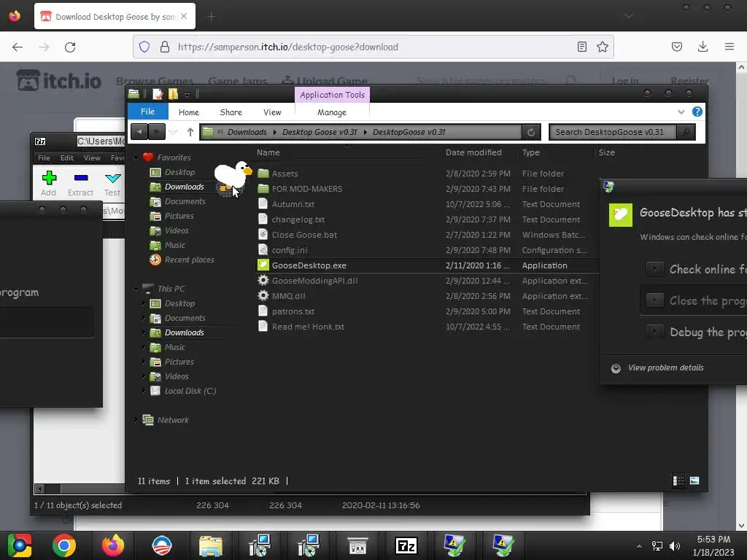Switch to large icons view in Explorer

694,481
